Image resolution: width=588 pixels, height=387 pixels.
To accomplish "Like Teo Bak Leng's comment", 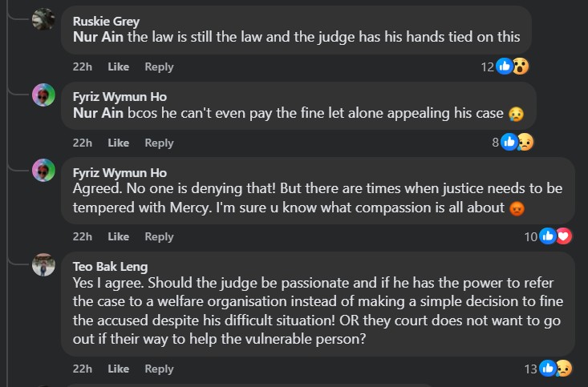I will (x=119, y=369).
